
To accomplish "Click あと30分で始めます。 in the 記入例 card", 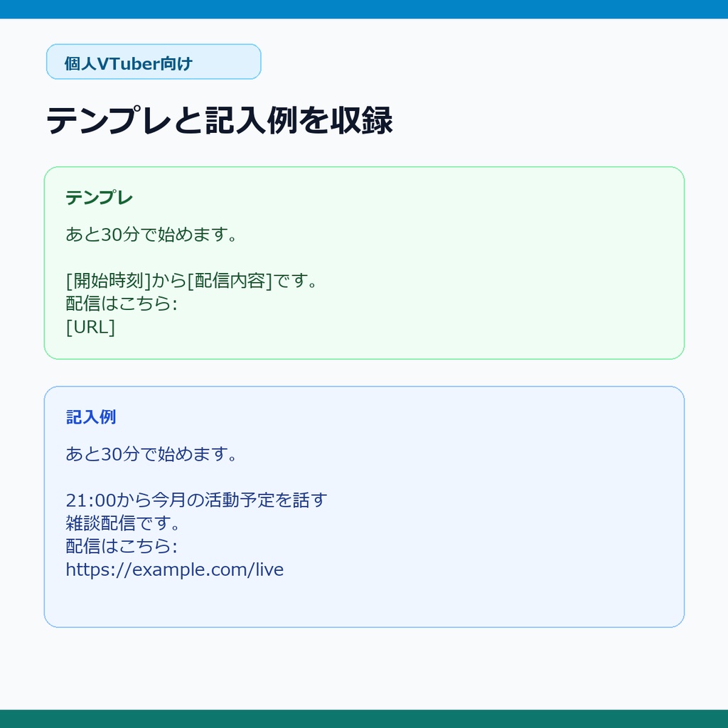I will click(x=151, y=454).
